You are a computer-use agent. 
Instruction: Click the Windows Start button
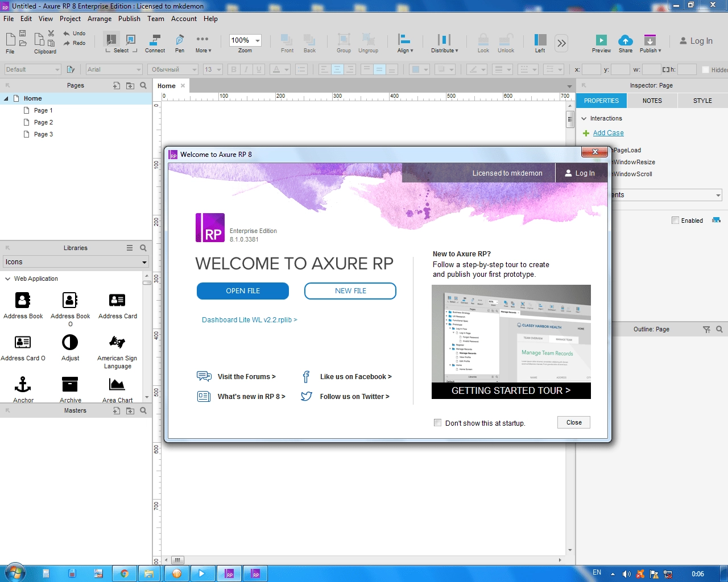click(14, 572)
